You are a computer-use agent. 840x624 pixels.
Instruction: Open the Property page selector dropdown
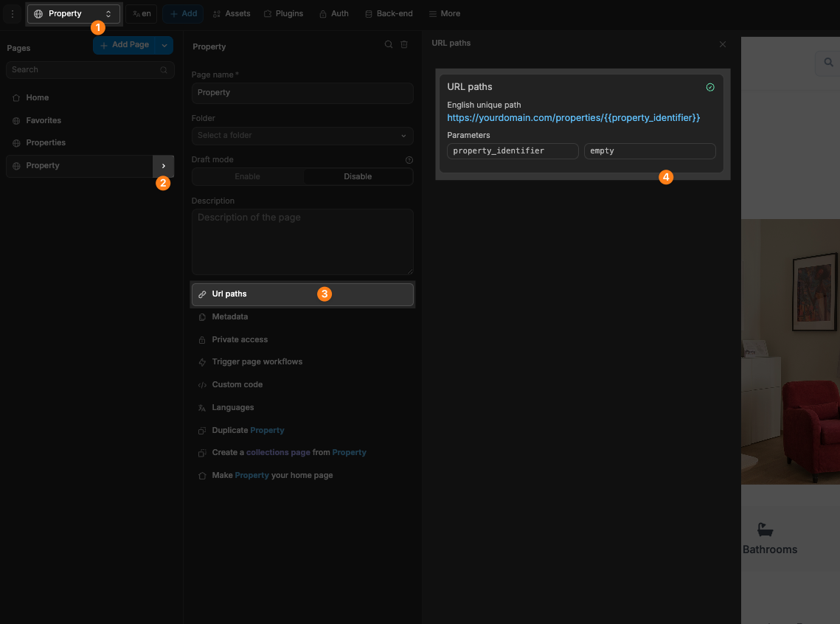pos(73,14)
